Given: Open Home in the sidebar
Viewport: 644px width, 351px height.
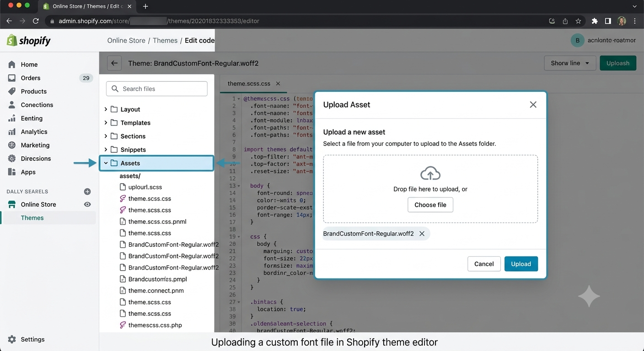Looking at the screenshot, I should (29, 64).
